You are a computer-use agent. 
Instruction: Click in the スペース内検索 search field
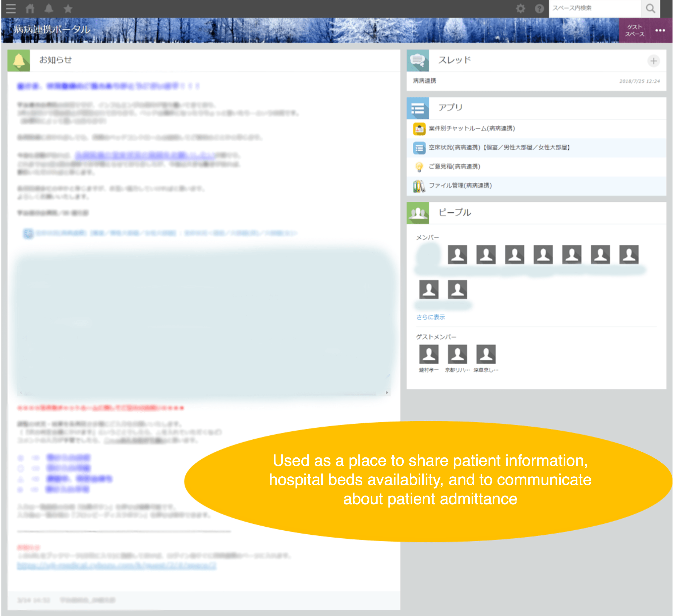[594, 8]
